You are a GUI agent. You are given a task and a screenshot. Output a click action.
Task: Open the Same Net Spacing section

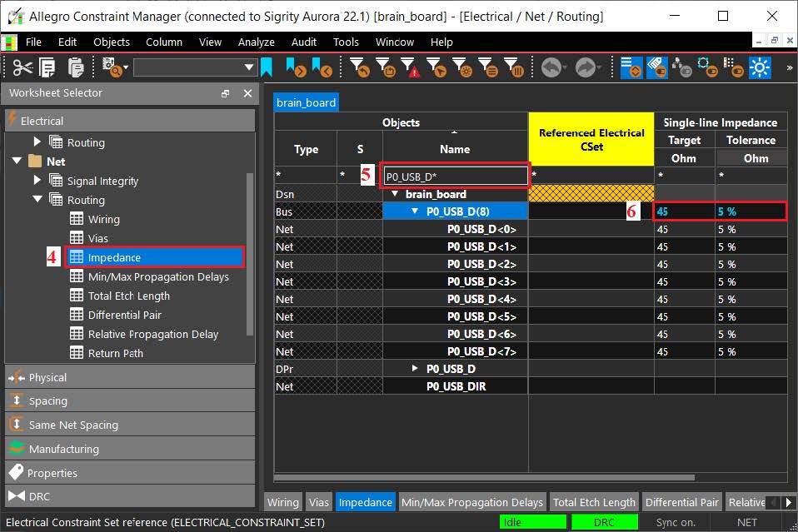tap(130, 425)
